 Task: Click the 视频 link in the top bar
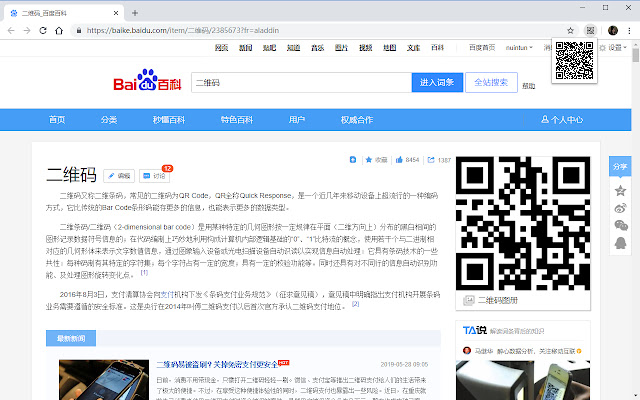coord(365,48)
